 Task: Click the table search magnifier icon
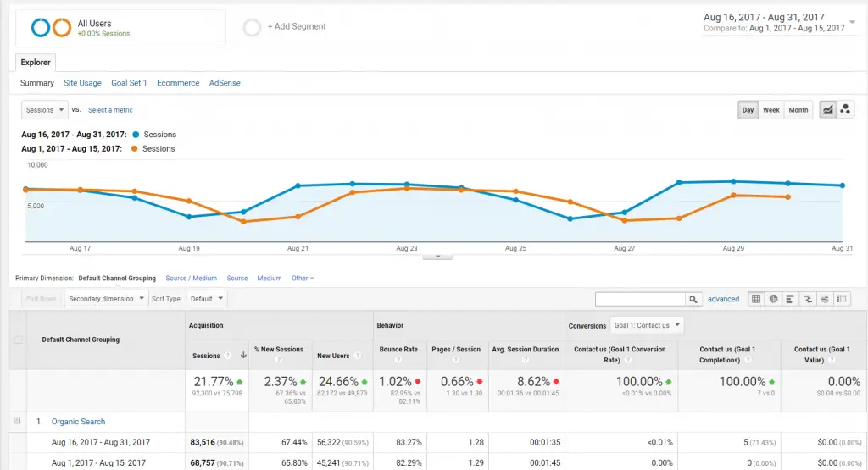click(x=693, y=299)
